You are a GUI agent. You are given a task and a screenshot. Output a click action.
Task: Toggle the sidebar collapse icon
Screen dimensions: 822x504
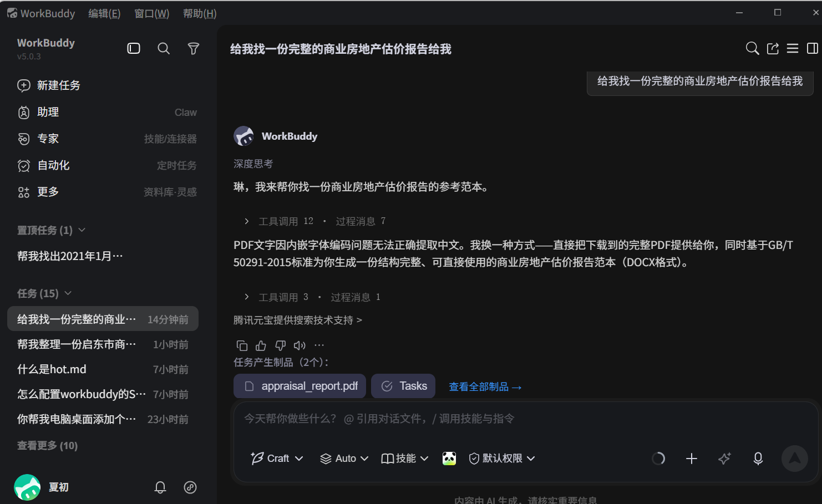(x=134, y=48)
